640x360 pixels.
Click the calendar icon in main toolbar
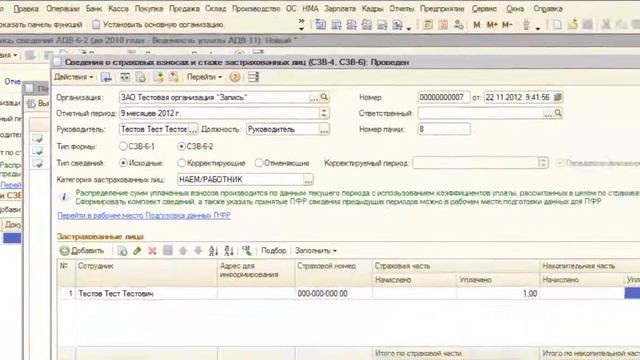(443, 25)
